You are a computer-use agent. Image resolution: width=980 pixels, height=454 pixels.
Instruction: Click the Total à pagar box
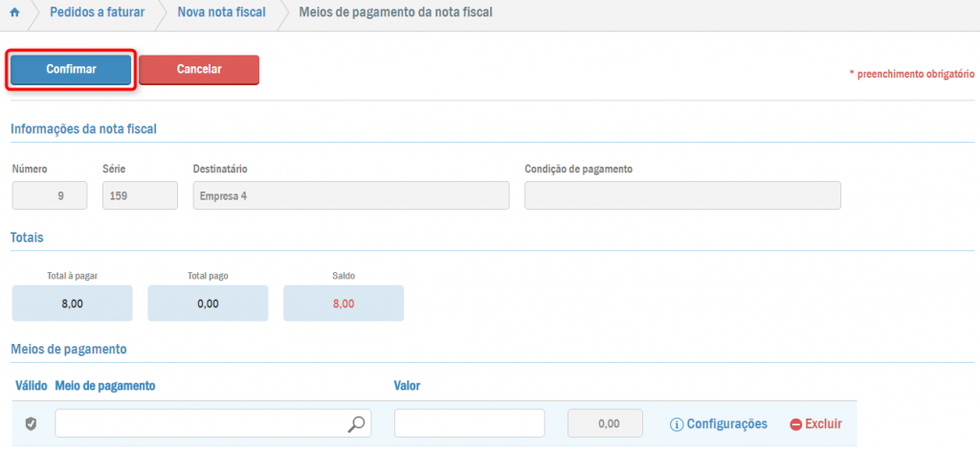pyautogui.click(x=73, y=303)
